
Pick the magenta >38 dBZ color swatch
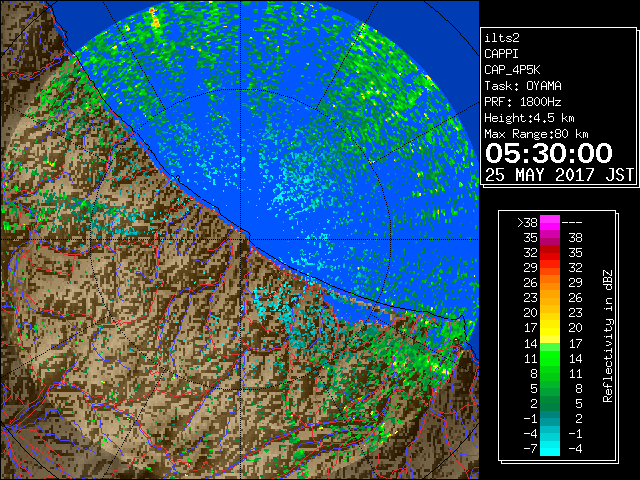[550, 223]
